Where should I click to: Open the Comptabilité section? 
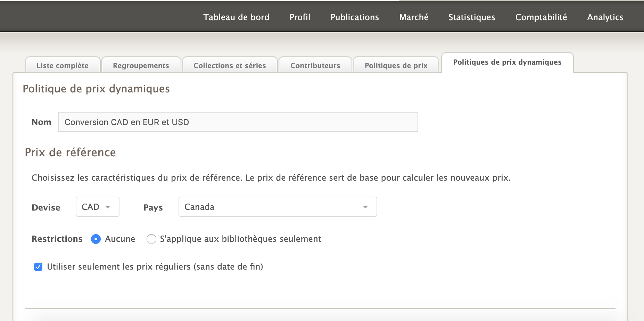[541, 17]
